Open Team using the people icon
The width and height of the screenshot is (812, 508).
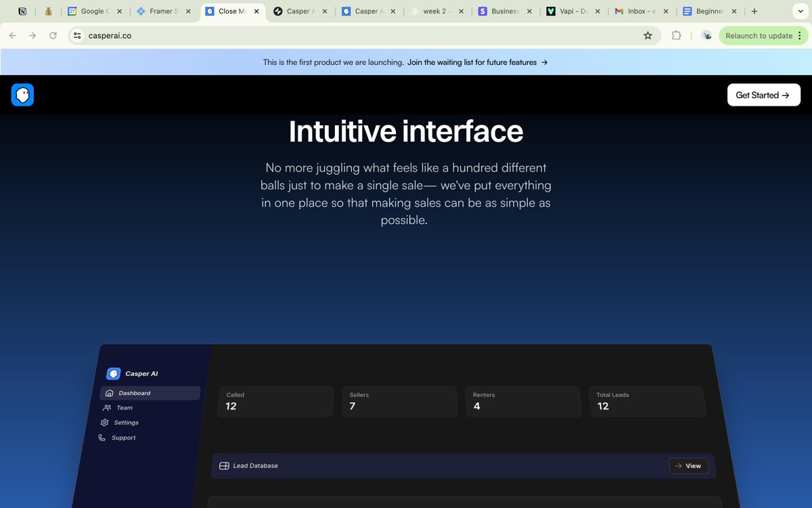pyautogui.click(x=108, y=408)
